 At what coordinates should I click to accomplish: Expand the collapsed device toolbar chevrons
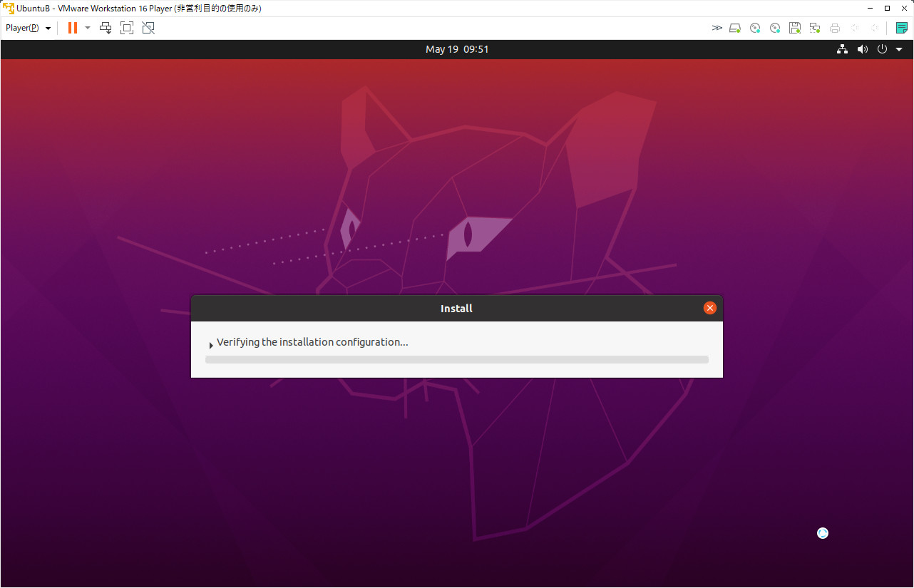pyautogui.click(x=717, y=28)
